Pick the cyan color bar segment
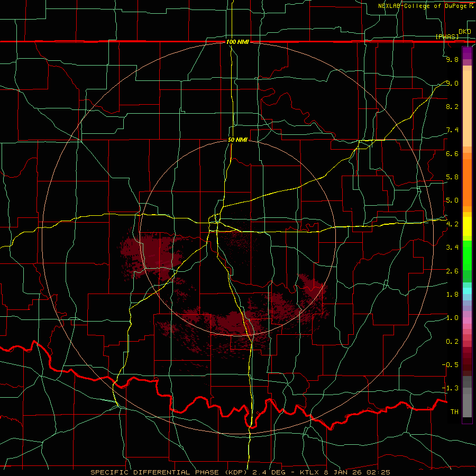 click(467, 290)
